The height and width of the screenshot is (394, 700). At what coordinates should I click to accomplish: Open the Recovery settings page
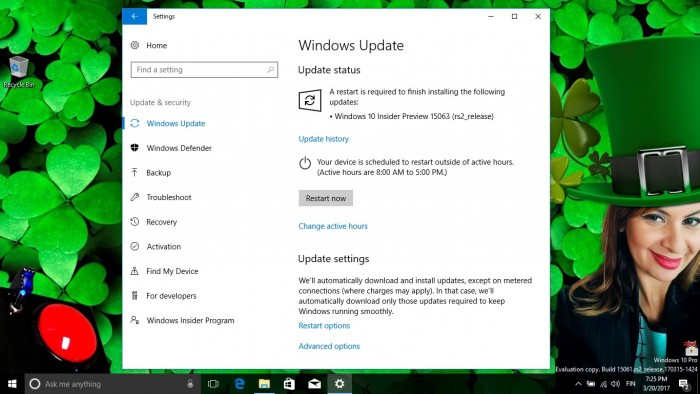(x=162, y=222)
